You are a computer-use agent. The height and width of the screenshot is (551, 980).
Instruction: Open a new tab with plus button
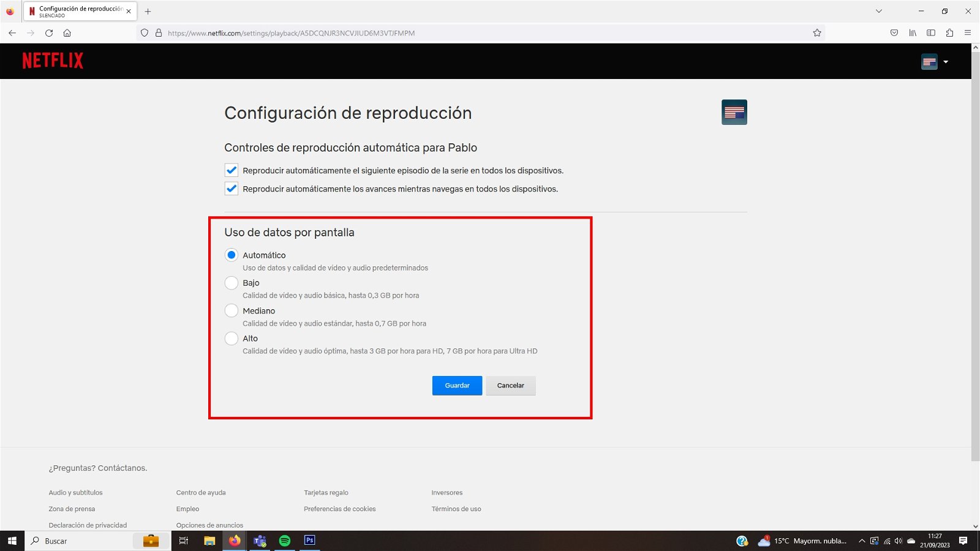[x=148, y=11]
